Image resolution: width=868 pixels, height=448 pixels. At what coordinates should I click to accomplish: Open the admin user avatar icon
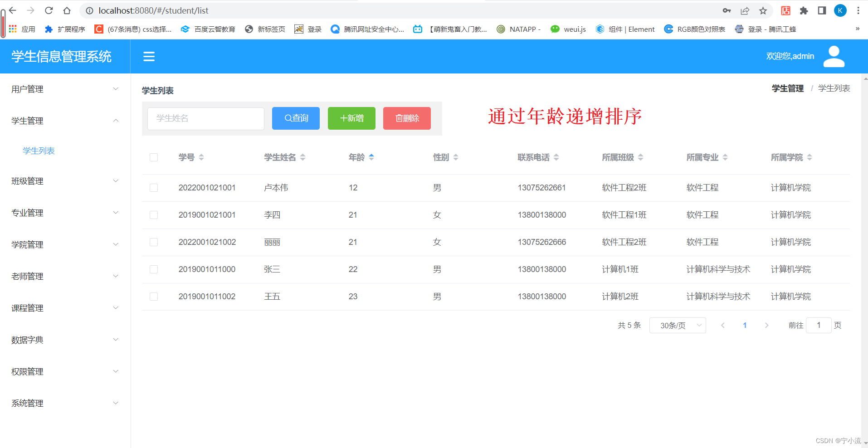pyautogui.click(x=834, y=56)
